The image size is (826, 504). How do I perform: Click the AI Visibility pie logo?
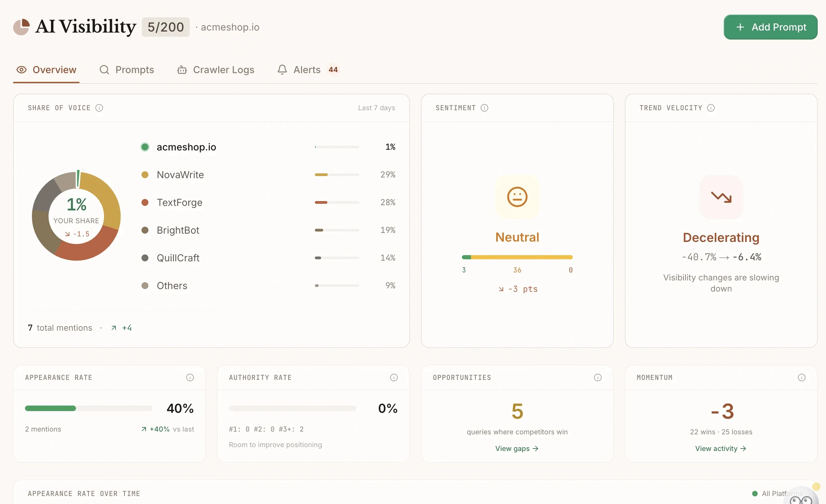pyautogui.click(x=21, y=27)
